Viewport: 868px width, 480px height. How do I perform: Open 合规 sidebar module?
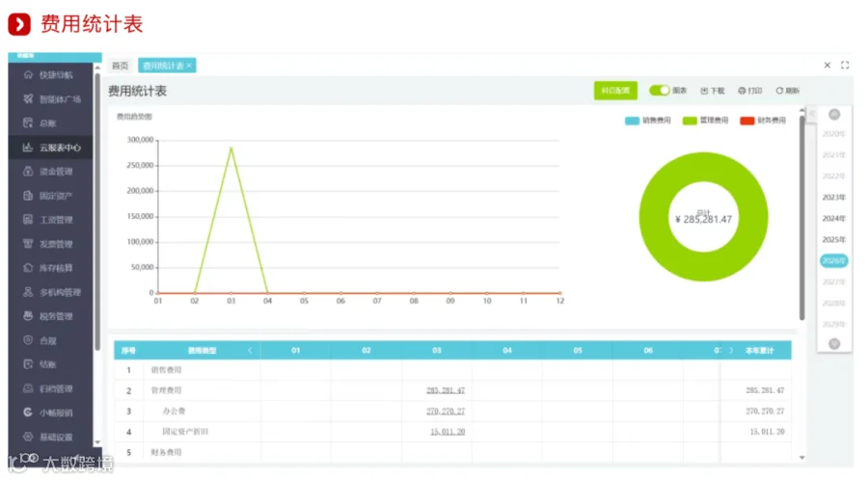click(50, 340)
